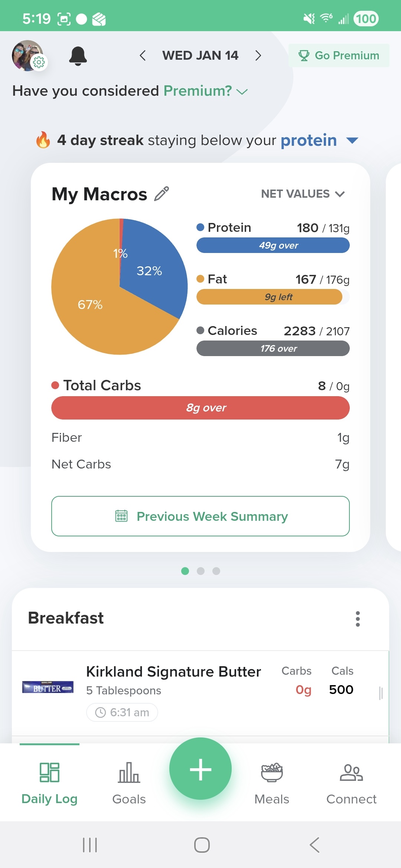Select the second carousel page dot
Viewport: 401px width, 868px height.
pyautogui.click(x=200, y=571)
